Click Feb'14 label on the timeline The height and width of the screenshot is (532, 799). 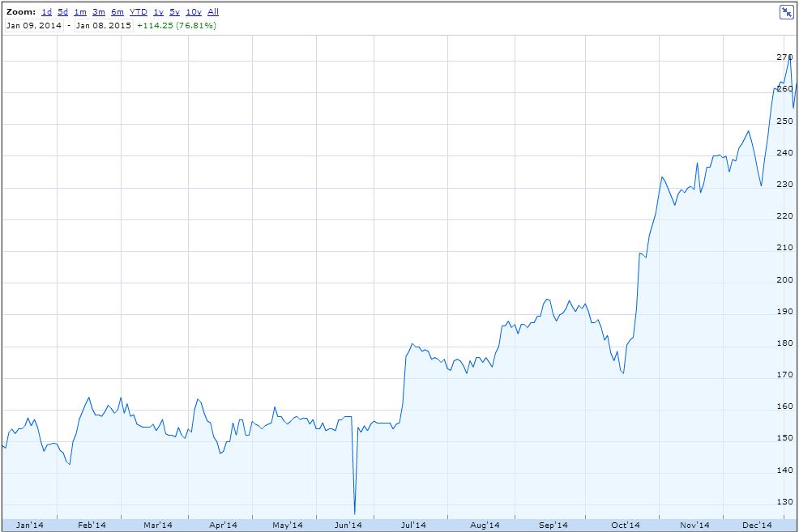pos(92,526)
